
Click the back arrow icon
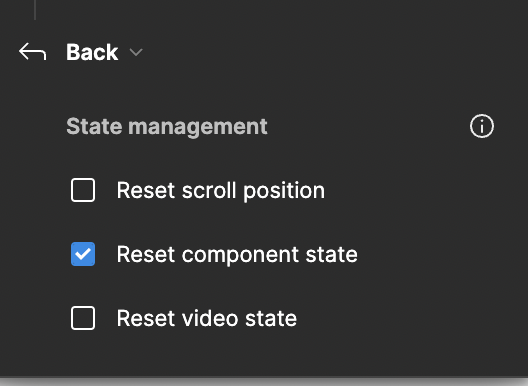32,52
